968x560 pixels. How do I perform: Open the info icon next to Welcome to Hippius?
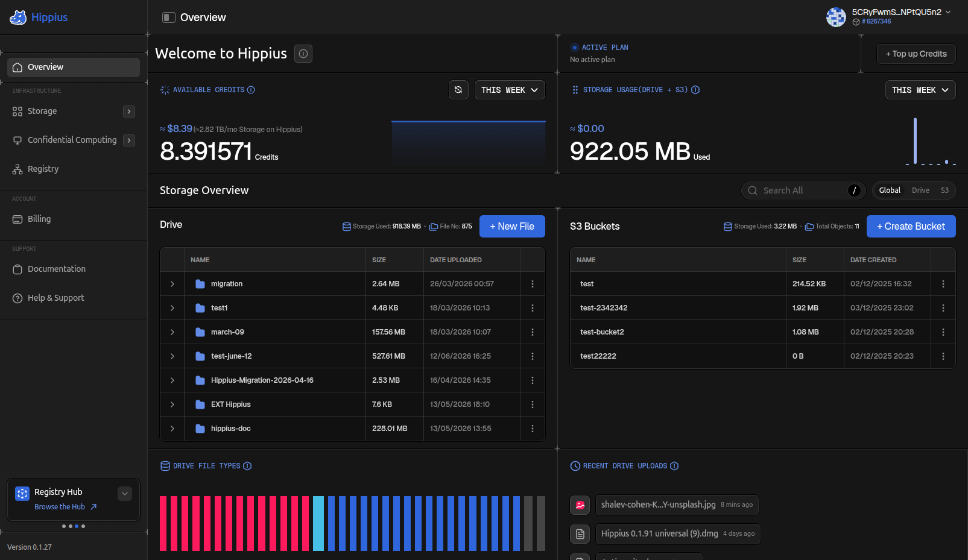(303, 54)
